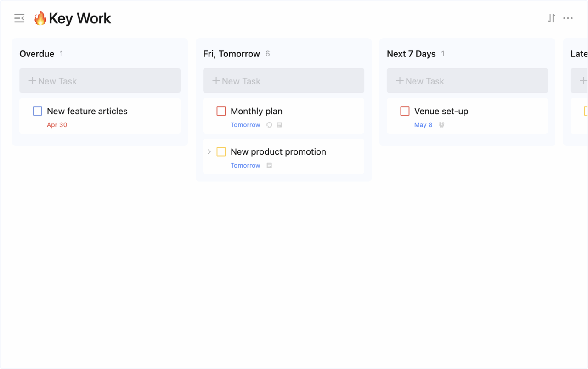The image size is (588, 369).
Task: Select the Overdue column header
Action: (x=37, y=54)
